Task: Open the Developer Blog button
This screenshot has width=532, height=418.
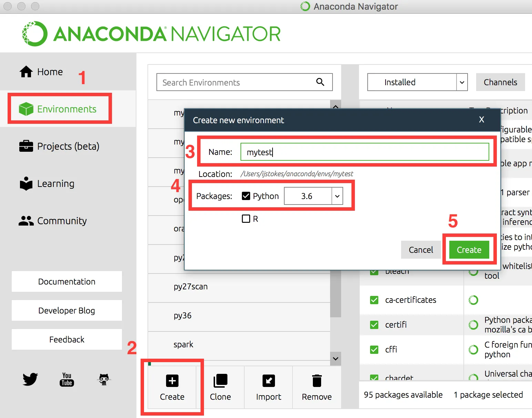Action: (x=67, y=310)
